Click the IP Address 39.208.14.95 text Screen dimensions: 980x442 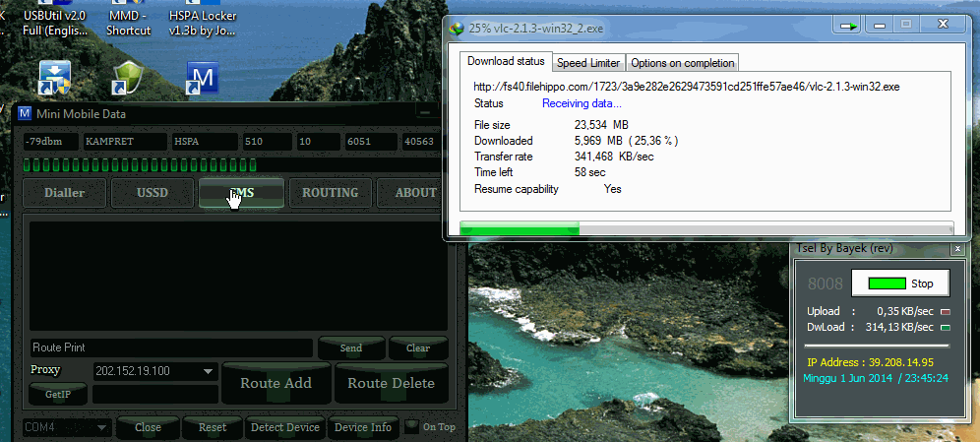(870, 362)
